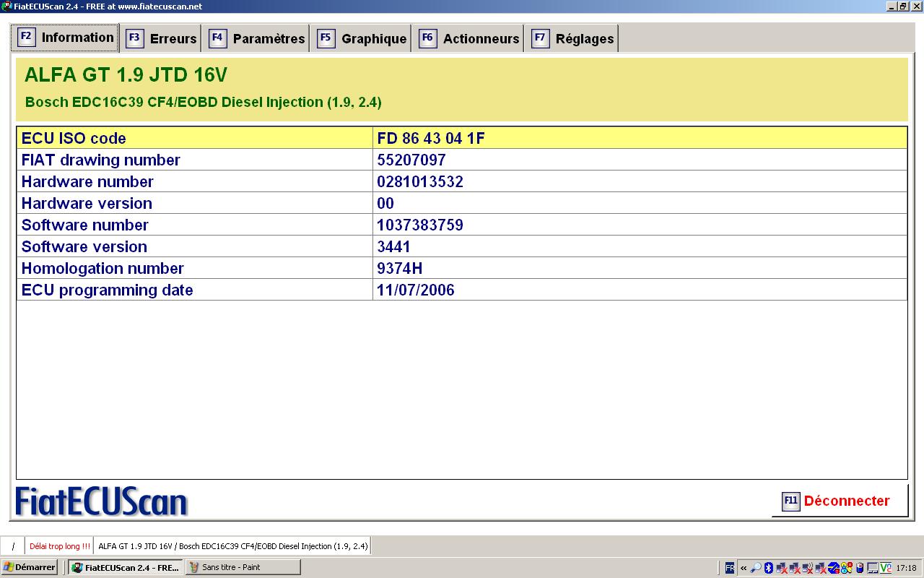Click the value 1037383759
The width and height of the screenshot is (924, 578).
pyautogui.click(x=420, y=225)
